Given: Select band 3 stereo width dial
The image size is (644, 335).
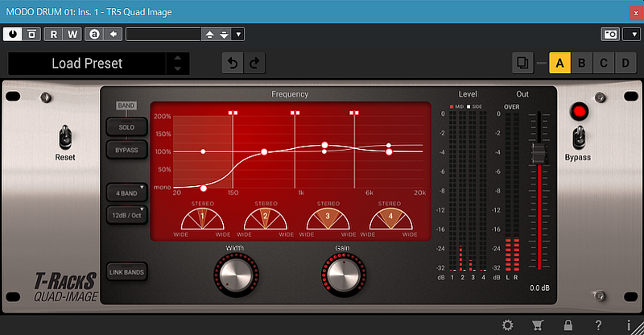Looking at the screenshot, I should pos(328,219).
